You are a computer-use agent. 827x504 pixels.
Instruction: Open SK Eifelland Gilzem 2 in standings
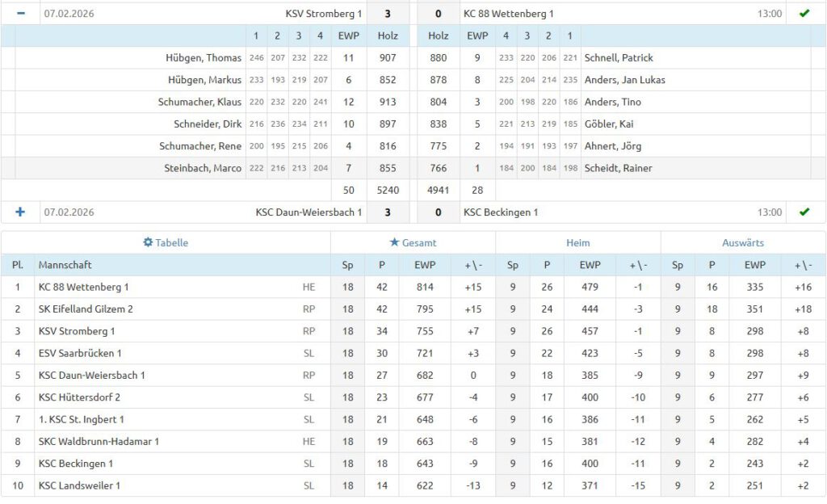[86, 309]
